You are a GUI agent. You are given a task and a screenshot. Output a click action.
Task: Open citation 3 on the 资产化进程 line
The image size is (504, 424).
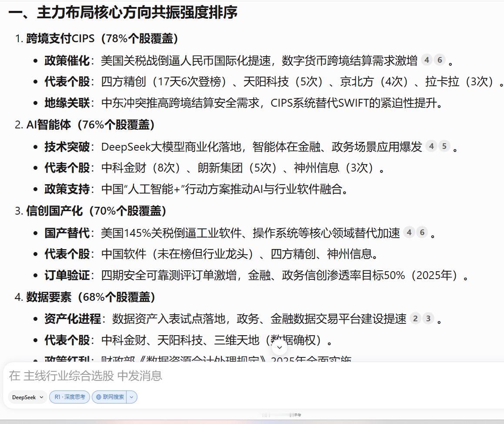coord(428,319)
